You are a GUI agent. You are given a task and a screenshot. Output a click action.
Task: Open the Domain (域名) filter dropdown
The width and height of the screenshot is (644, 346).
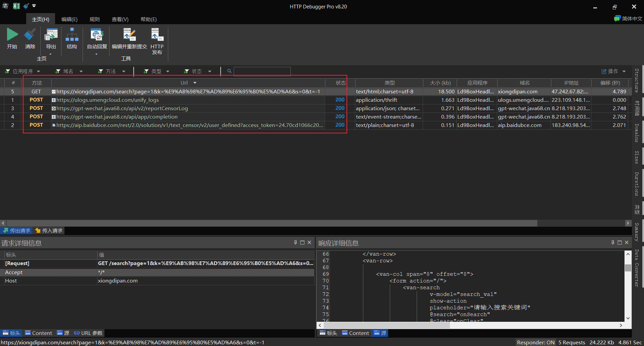(81, 71)
